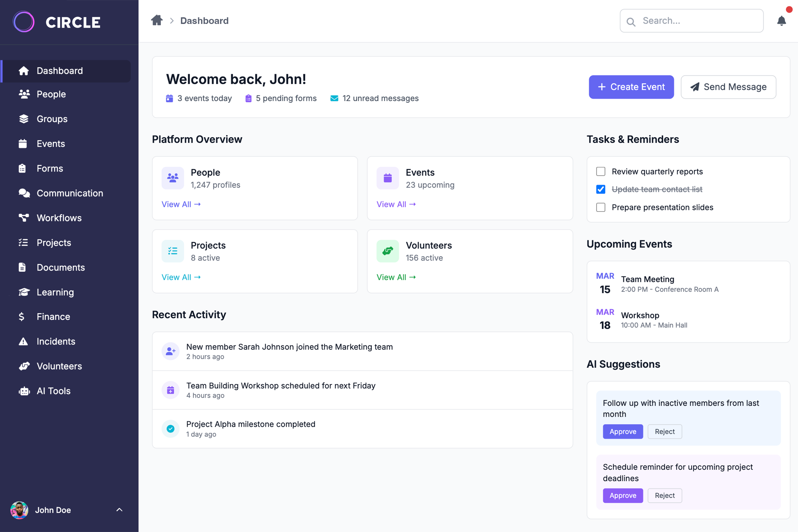The width and height of the screenshot is (798, 532).
Task: Click the Events card calendar icon
Action: [x=387, y=178]
